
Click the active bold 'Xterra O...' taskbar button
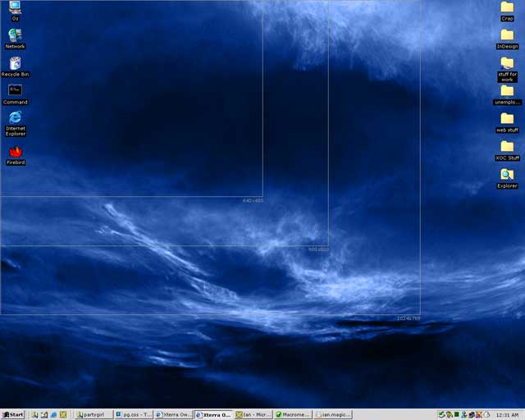(x=213, y=414)
